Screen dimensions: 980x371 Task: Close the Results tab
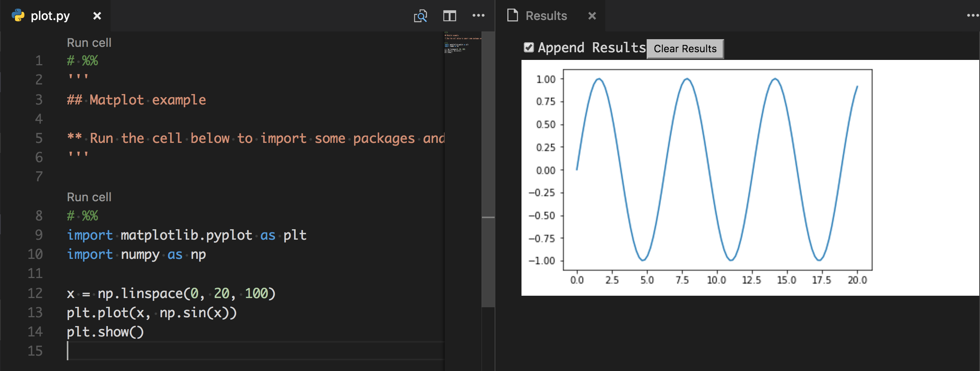coord(592,16)
